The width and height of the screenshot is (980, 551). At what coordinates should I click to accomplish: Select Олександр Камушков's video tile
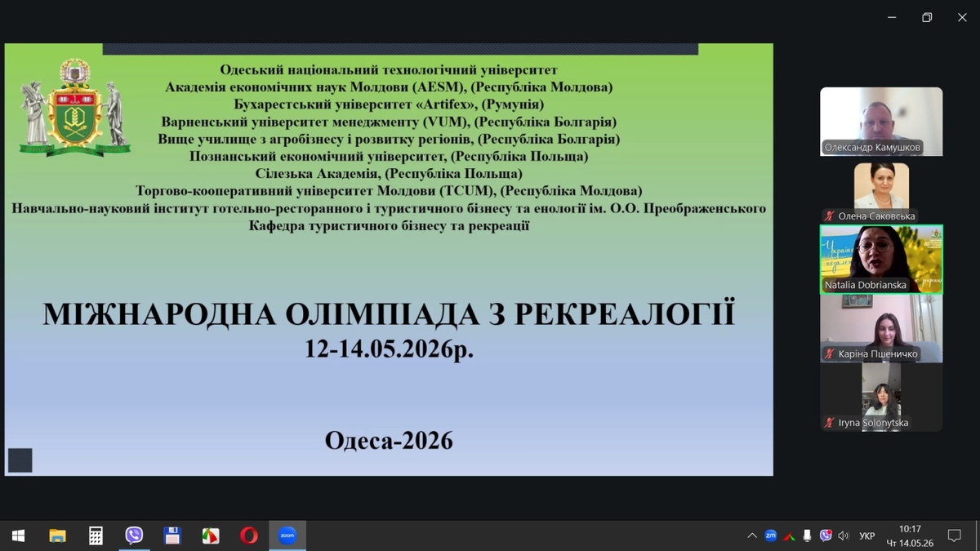pyautogui.click(x=881, y=122)
